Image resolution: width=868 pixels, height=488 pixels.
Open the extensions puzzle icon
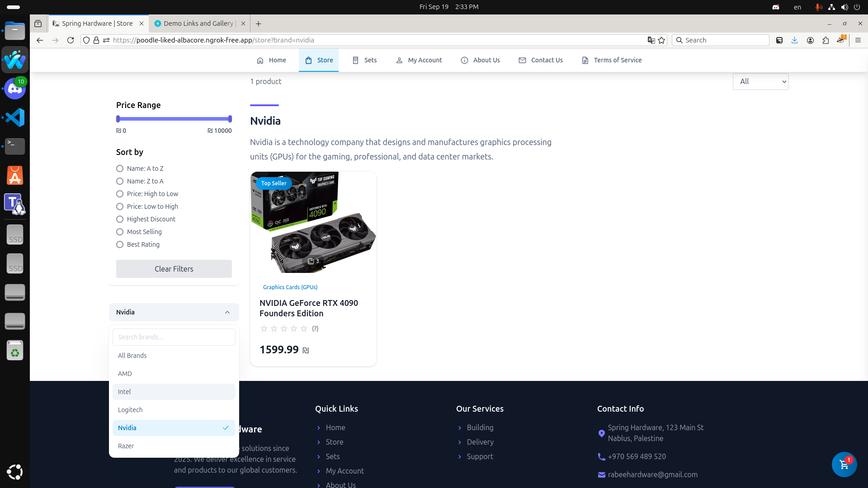point(826,40)
